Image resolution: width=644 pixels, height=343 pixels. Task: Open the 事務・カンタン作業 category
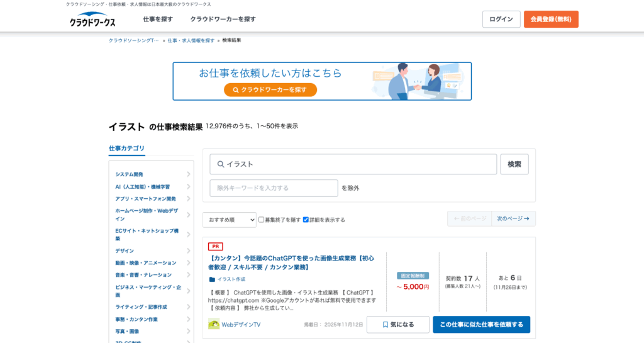point(136,319)
